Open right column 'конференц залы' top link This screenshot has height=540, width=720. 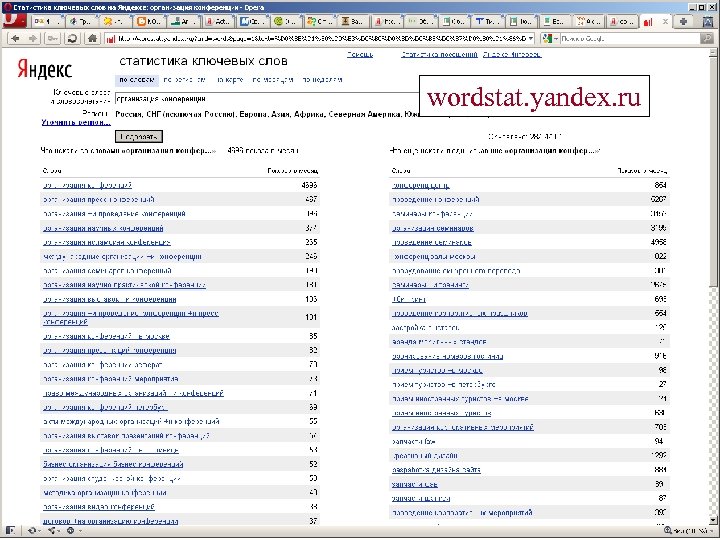(x=421, y=186)
